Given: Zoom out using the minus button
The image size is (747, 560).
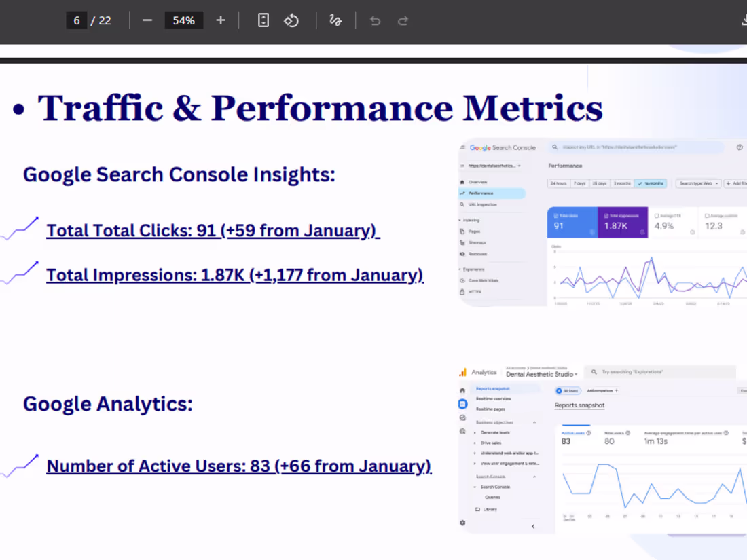Looking at the screenshot, I should click(147, 20).
